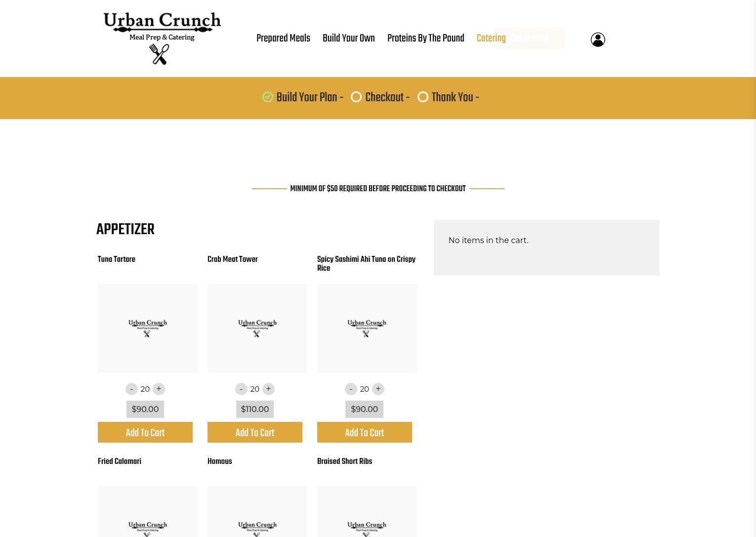
Task: Add Crab Meat Tower to cart
Action: pos(255,432)
